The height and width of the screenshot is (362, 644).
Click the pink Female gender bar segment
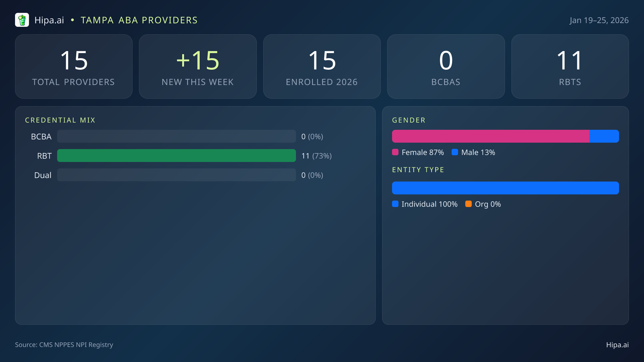click(491, 136)
